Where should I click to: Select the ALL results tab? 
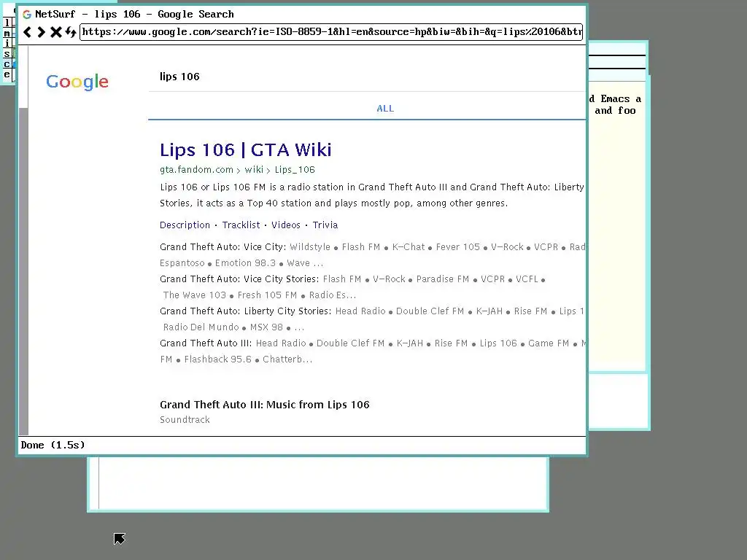385,109
